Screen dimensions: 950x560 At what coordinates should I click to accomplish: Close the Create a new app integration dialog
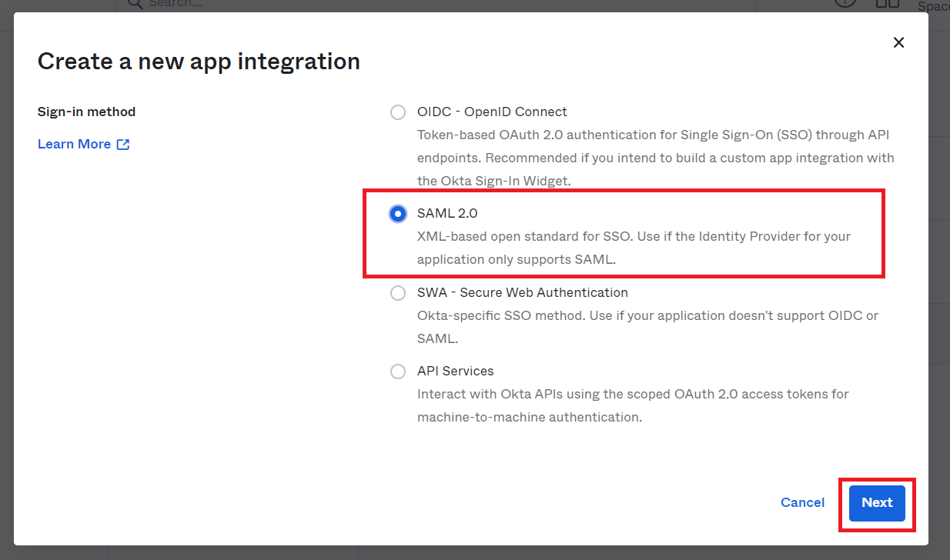(898, 43)
